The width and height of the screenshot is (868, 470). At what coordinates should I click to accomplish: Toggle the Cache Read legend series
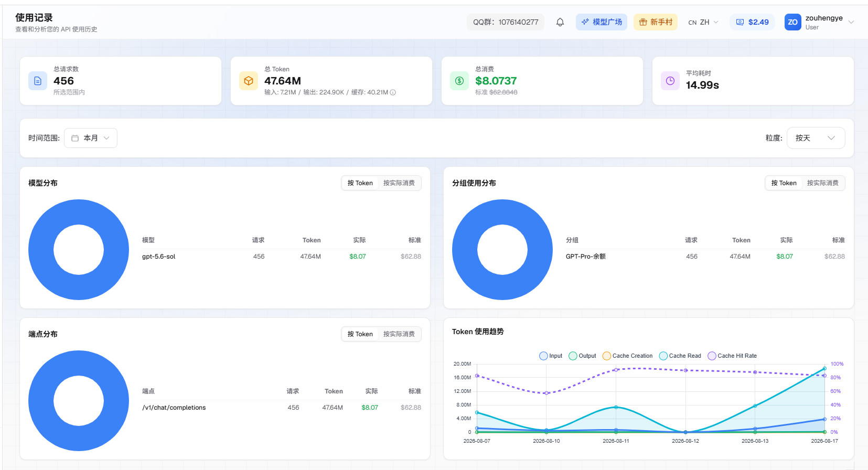coord(680,356)
